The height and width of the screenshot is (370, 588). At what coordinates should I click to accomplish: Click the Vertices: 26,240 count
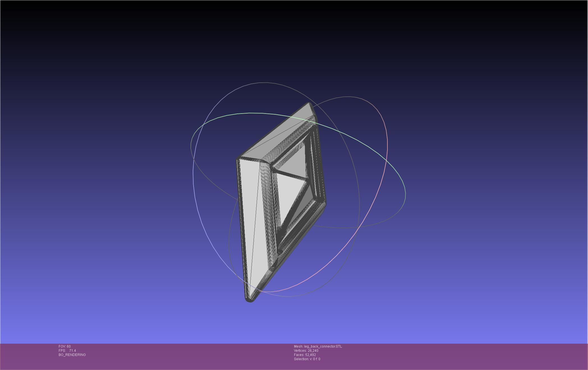306,351
